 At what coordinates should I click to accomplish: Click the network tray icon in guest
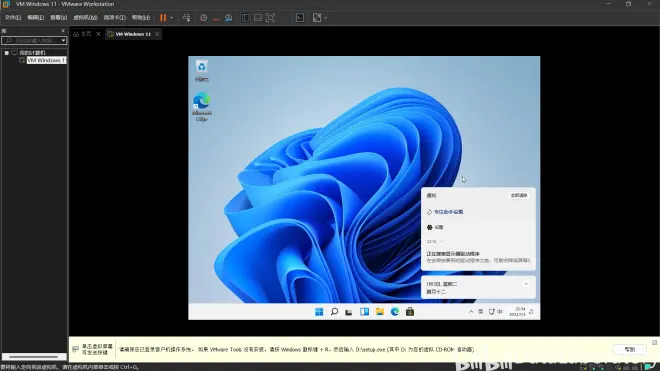491,312
